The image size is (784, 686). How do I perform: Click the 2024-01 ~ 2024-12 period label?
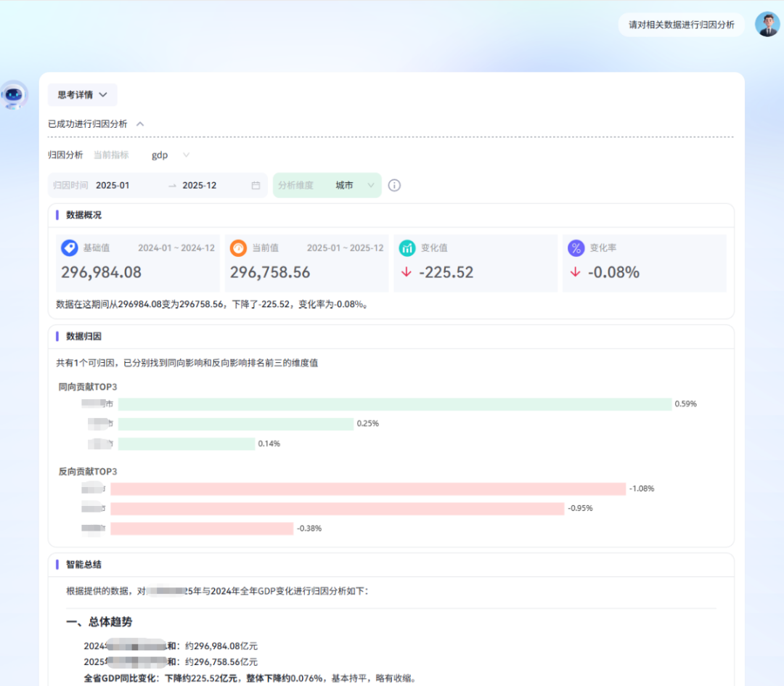pos(176,248)
